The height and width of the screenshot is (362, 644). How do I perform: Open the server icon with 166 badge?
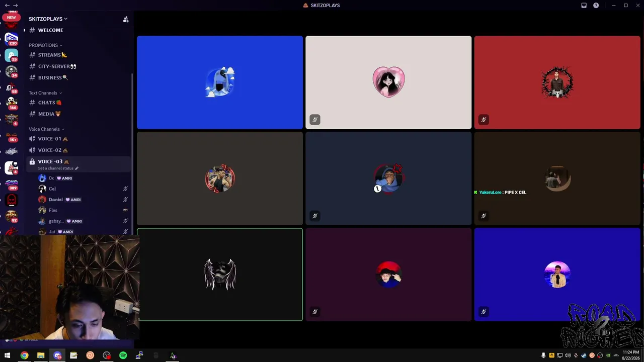coord(11,103)
